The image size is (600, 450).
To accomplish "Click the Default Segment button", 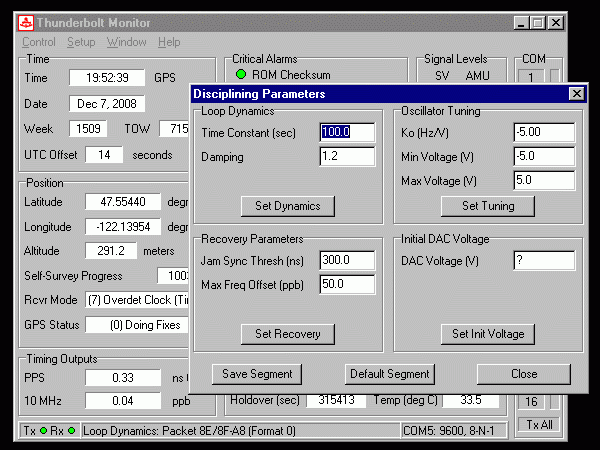I will click(x=390, y=374).
